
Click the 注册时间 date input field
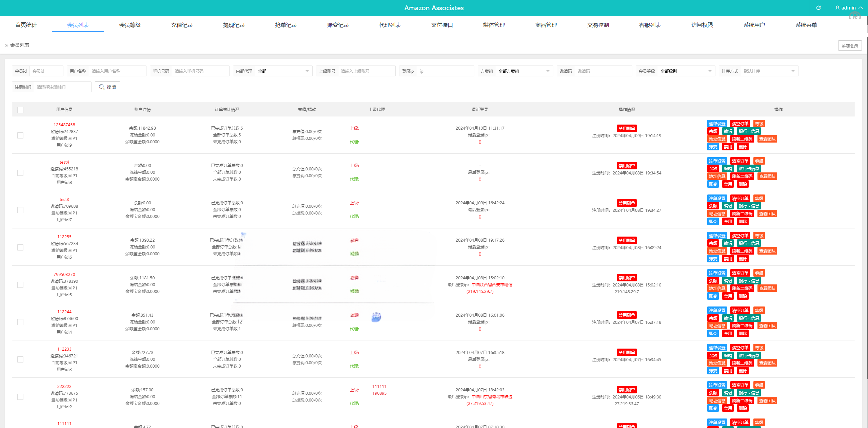point(62,87)
